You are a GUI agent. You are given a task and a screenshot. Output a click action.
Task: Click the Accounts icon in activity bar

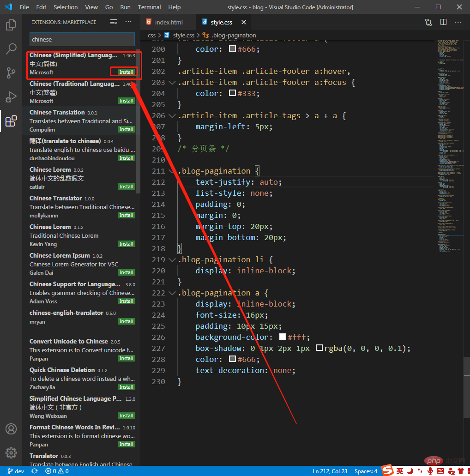click(x=11, y=429)
